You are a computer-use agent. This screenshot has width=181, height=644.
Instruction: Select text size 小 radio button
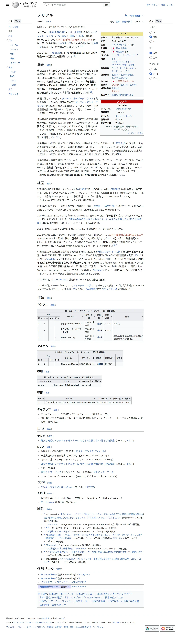tap(151, 32)
